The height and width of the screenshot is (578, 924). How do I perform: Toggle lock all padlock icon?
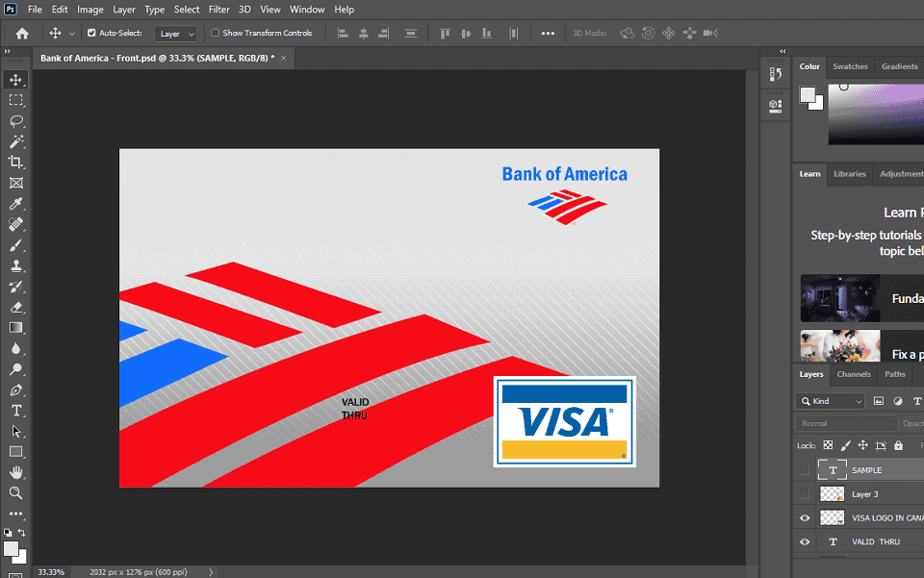(898, 445)
